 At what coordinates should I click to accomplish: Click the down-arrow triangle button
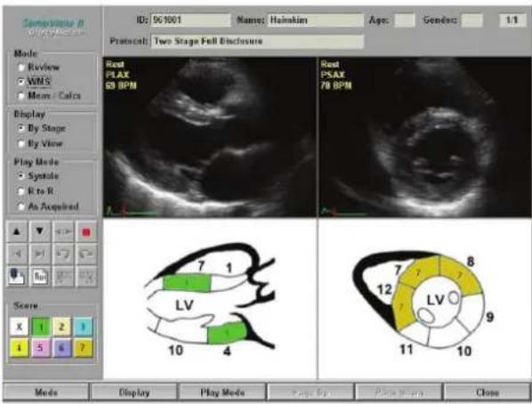(40, 232)
